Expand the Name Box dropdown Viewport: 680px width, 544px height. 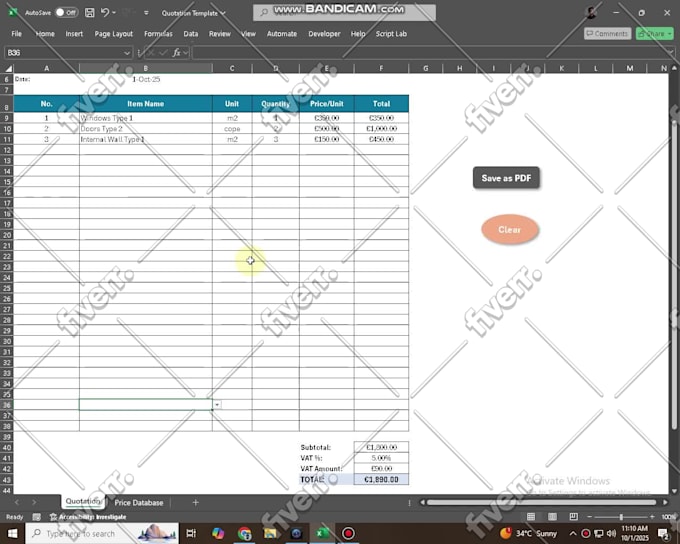click(127, 53)
